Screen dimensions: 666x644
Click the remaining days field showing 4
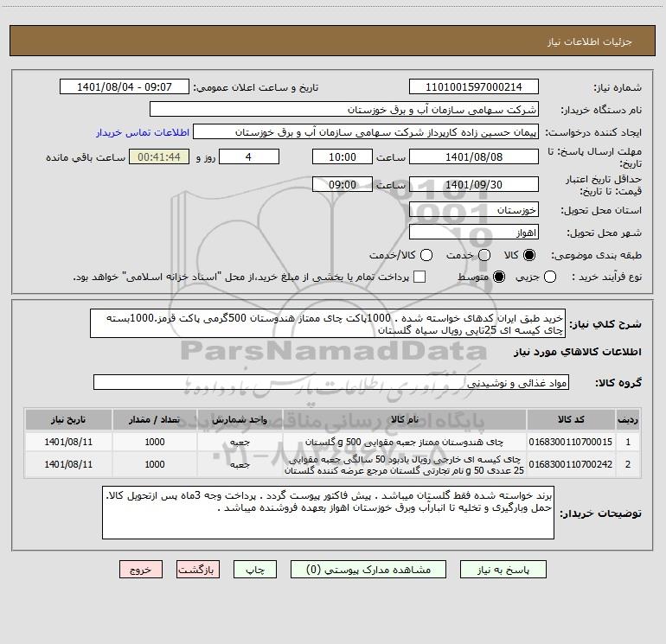point(249,156)
